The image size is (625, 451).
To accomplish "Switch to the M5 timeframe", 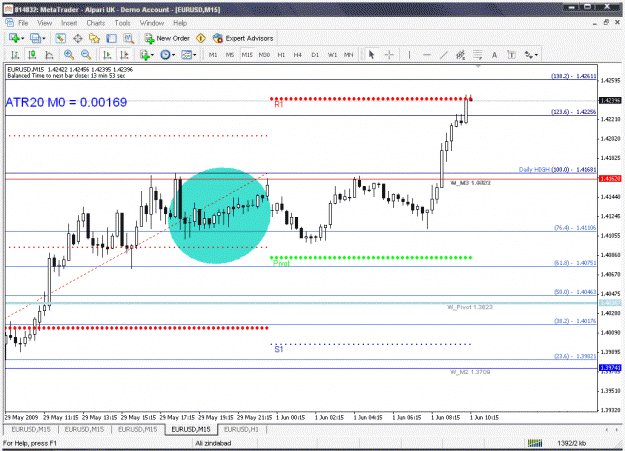I will tap(230, 55).
